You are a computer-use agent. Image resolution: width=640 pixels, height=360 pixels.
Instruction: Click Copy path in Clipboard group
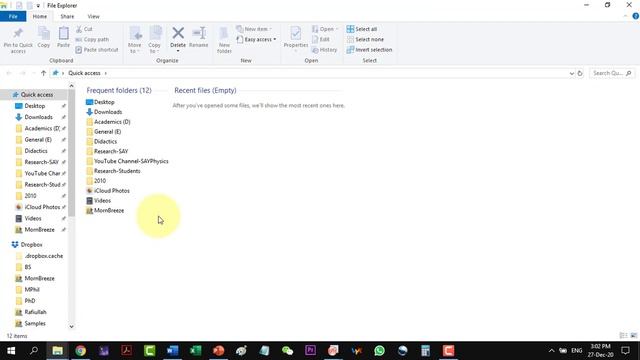point(92,39)
